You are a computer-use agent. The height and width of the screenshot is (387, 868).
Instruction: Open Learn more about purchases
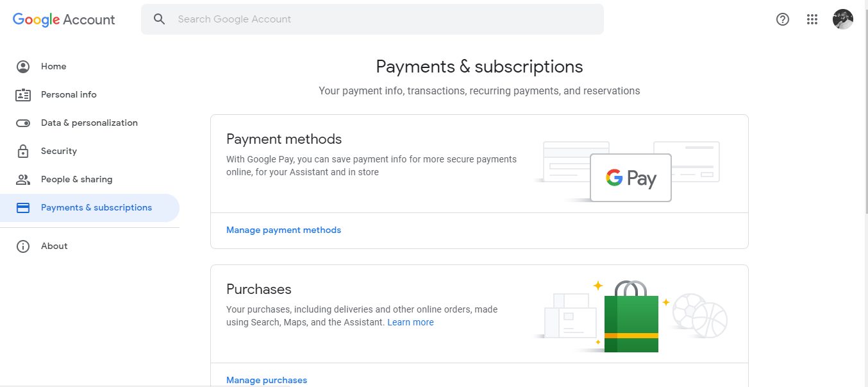[x=410, y=322]
